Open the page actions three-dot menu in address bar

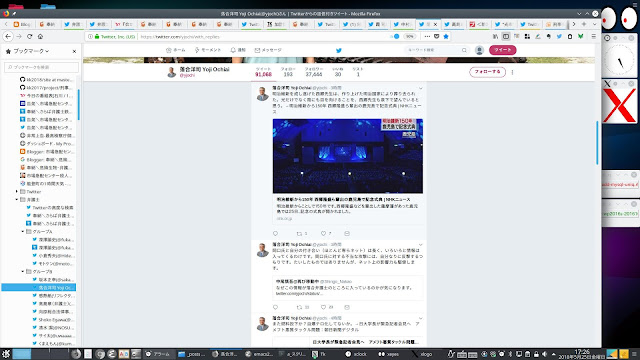tap(427, 36)
